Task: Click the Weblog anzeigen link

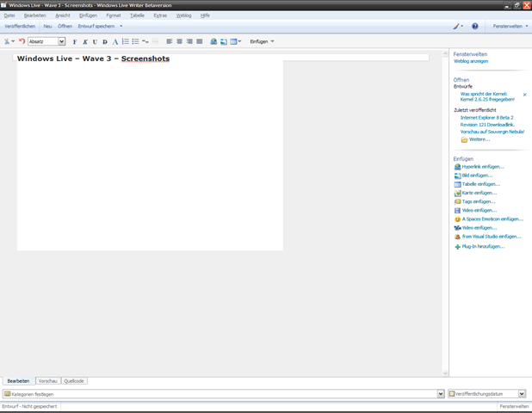Action: tap(471, 61)
